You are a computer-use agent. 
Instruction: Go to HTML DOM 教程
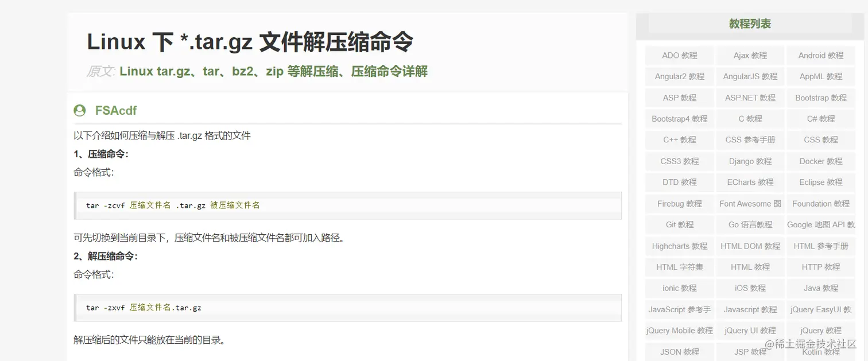click(750, 246)
